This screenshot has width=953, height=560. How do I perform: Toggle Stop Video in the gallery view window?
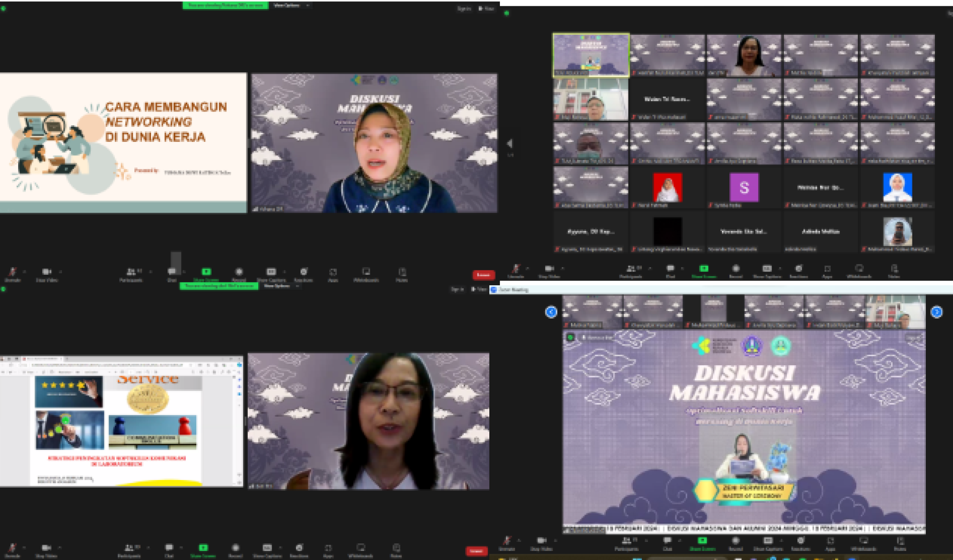[x=549, y=269]
